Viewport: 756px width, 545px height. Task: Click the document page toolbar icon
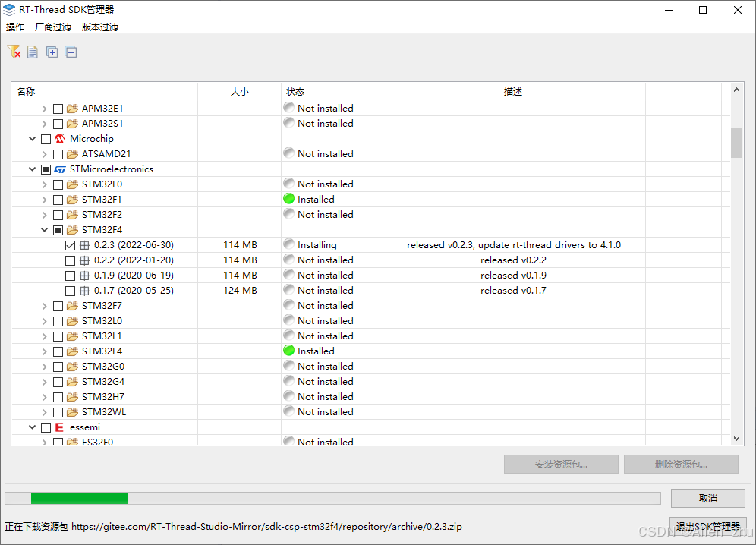(x=33, y=52)
